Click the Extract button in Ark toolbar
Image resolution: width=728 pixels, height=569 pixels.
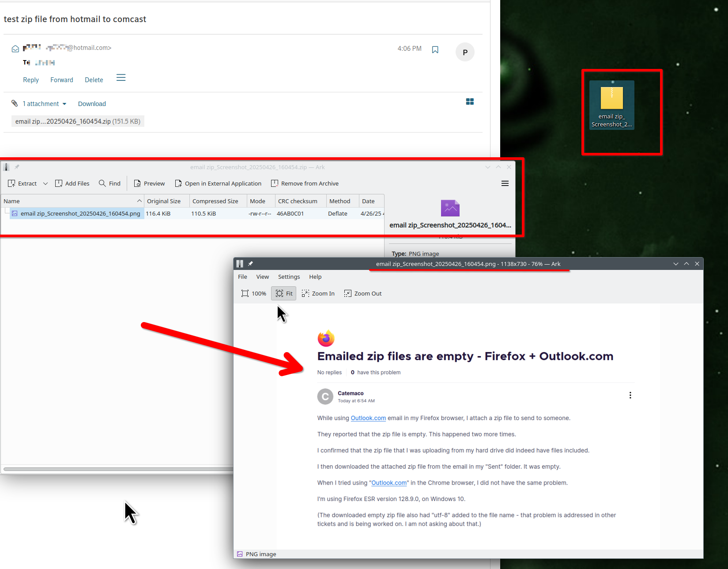[23, 183]
